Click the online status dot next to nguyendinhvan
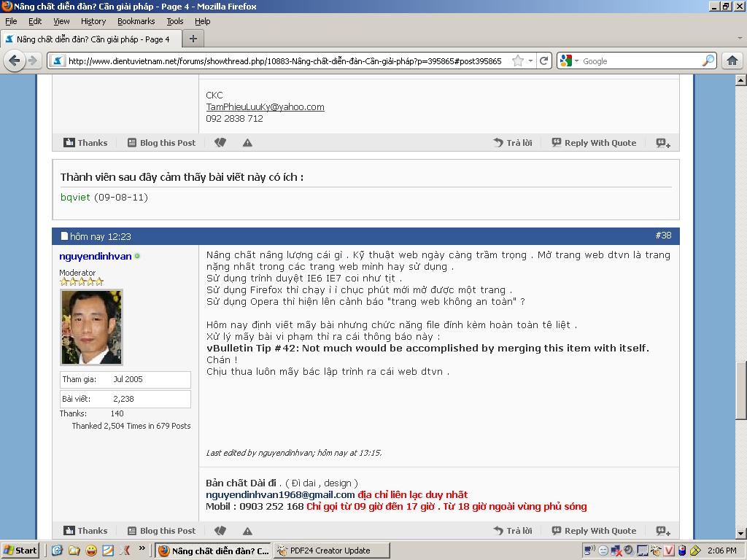 click(137, 256)
